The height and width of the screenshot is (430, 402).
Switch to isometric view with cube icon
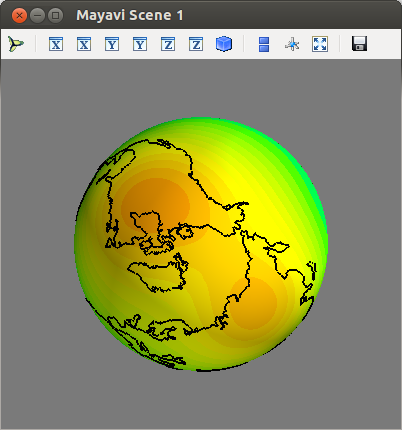point(224,44)
